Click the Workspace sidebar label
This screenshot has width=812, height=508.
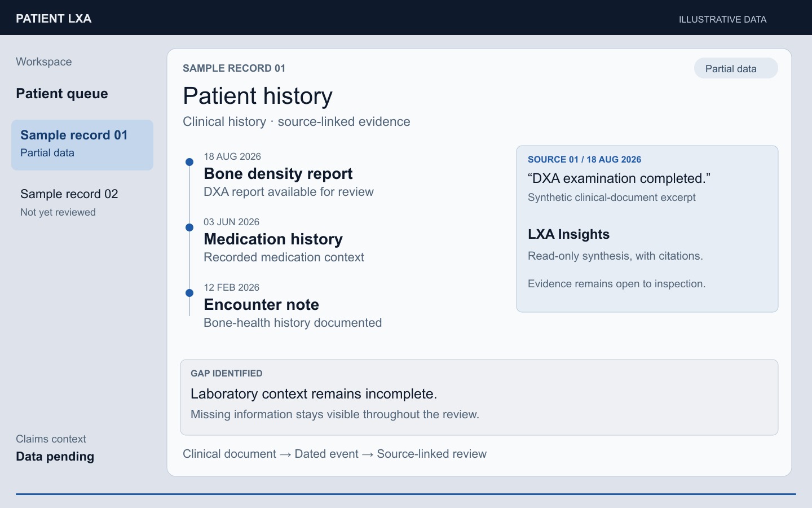[x=44, y=62]
